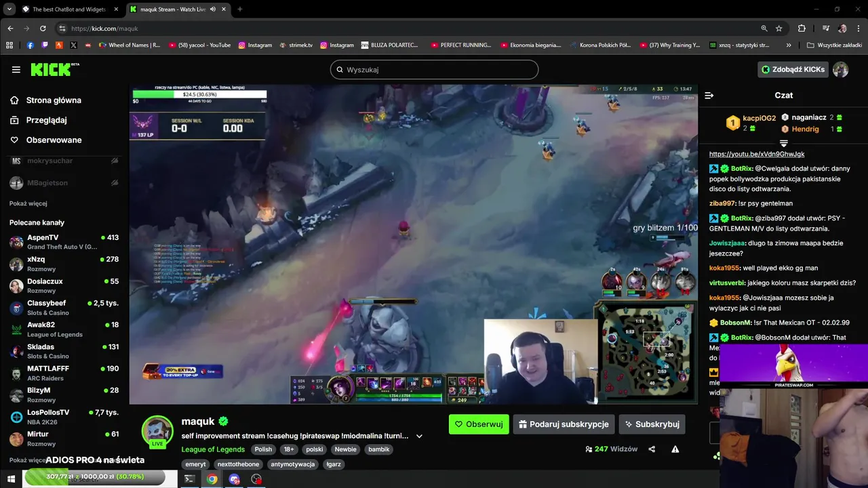This screenshot has width=868, height=488.
Task: Select the nexttothebone tag
Action: [x=238, y=464]
